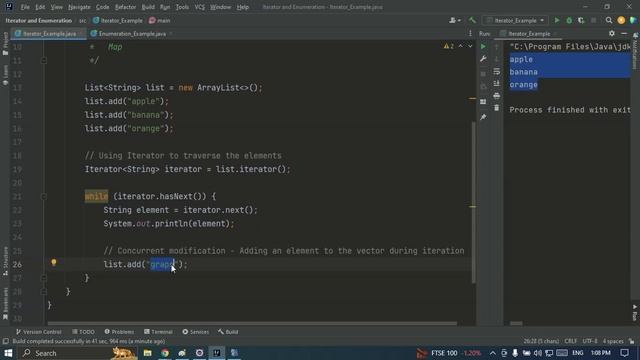Click the stop button in main toolbar

coord(593,20)
